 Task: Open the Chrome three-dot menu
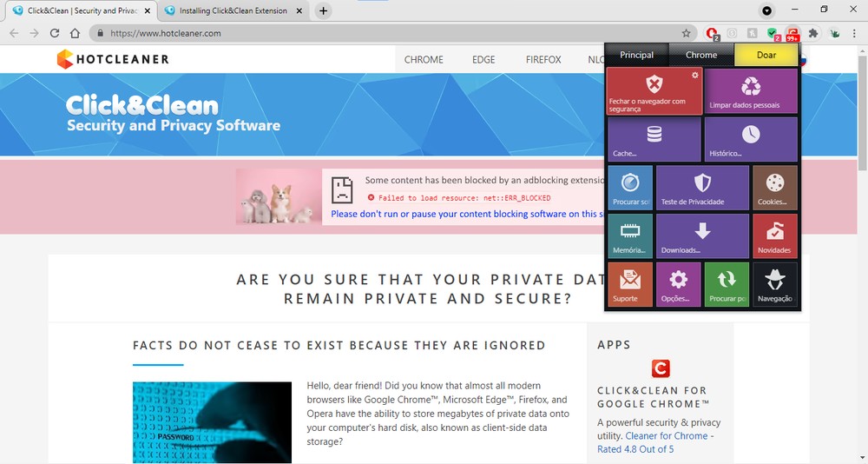[854, 33]
